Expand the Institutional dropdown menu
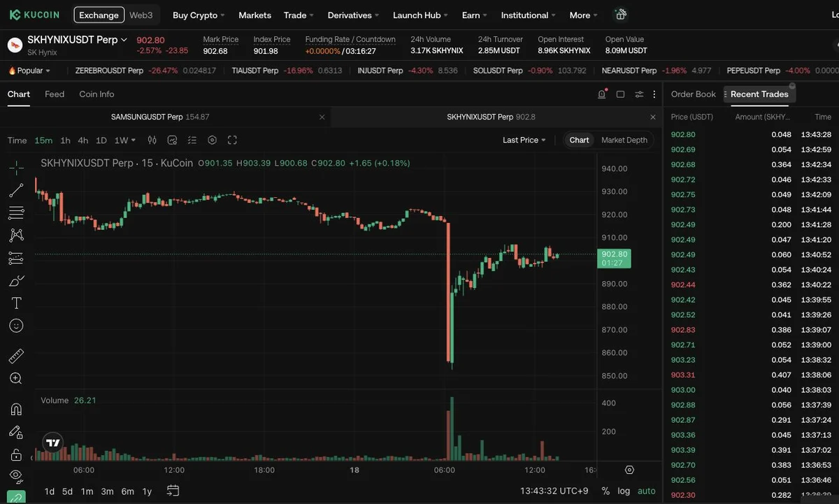This screenshot has height=504, width=839. (x=529, y=15)
